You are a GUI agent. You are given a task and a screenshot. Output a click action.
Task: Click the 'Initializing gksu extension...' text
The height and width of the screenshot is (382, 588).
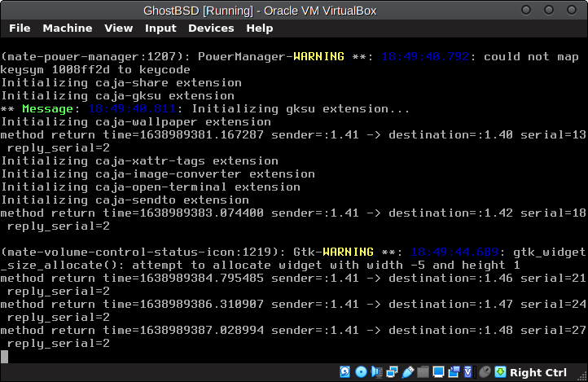[301, 108]
